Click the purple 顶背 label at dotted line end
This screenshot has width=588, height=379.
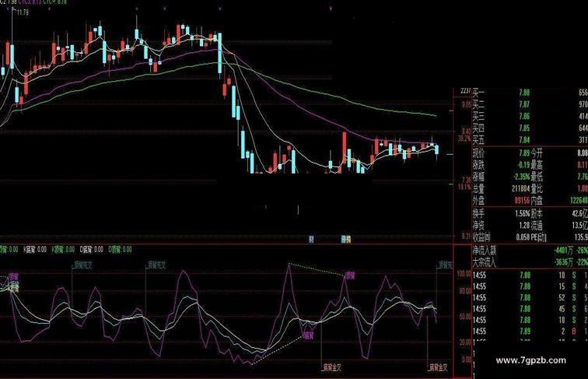350,275
